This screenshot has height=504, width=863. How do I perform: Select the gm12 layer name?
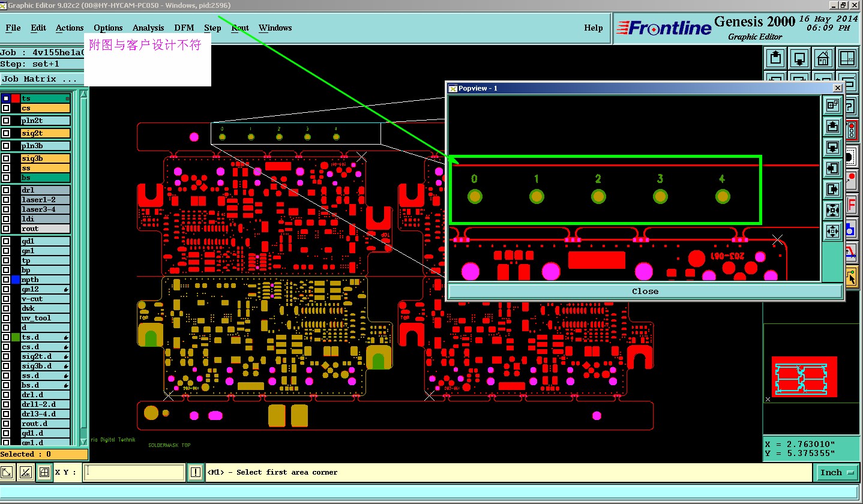point(46,289)
